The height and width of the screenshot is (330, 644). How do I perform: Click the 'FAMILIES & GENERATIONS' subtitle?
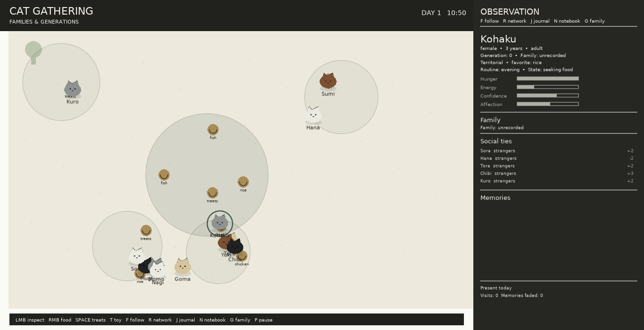44,22
